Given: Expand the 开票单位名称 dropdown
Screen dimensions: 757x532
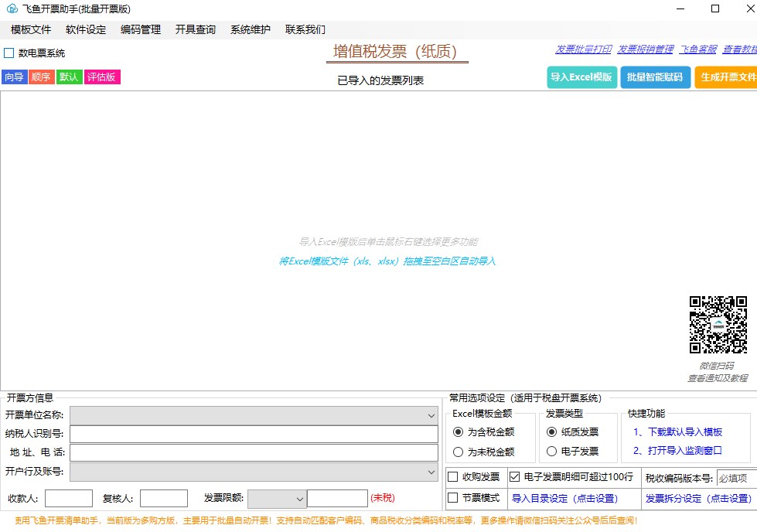Looking at the screenshot, I should tap(431, 415).
